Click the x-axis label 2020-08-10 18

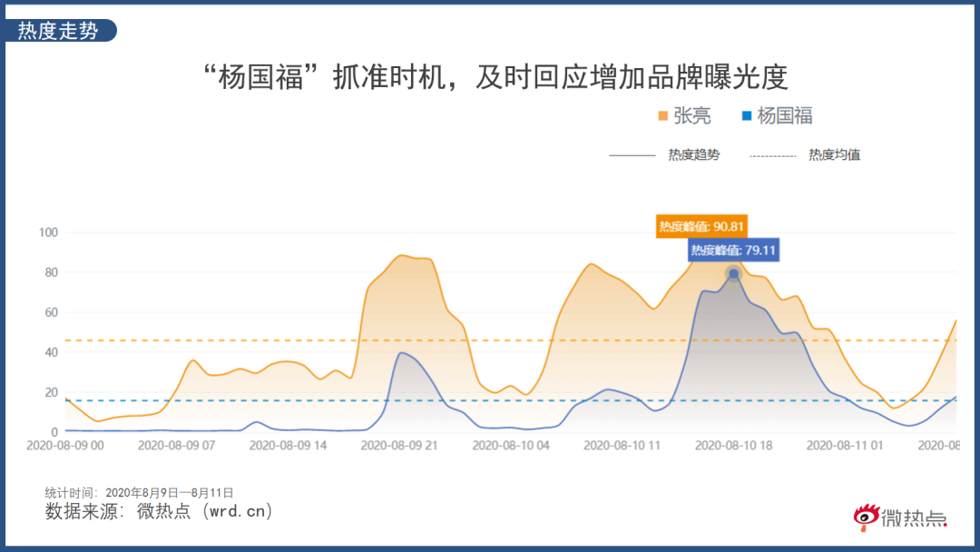click(733, 446)
